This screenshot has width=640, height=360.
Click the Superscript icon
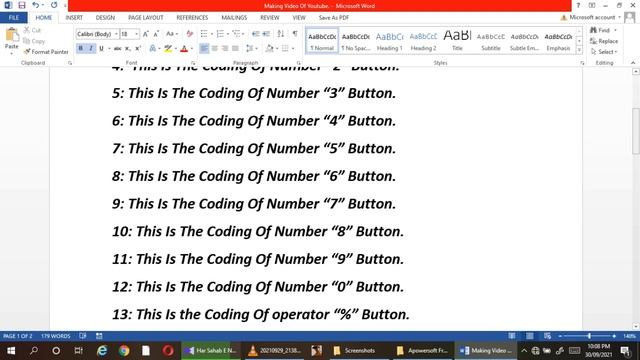click(x=138, y=49)
